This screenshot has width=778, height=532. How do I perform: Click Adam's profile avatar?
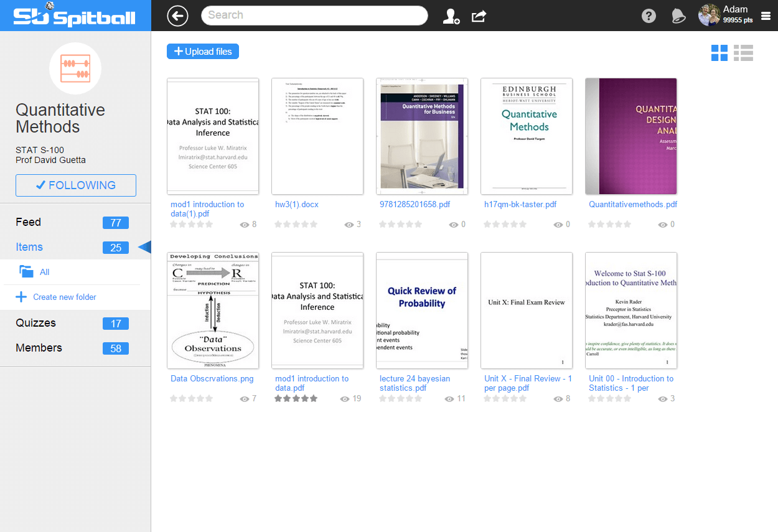click(x=709, y=16)
